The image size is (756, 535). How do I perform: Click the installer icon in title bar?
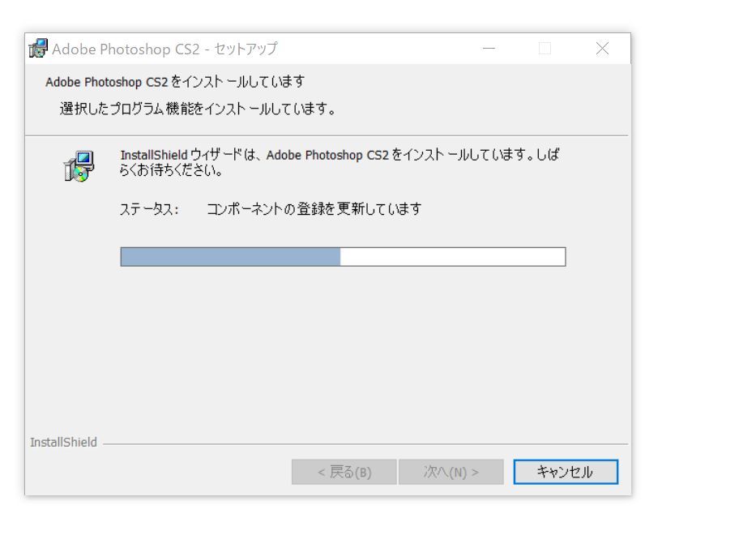pos(38,49)
